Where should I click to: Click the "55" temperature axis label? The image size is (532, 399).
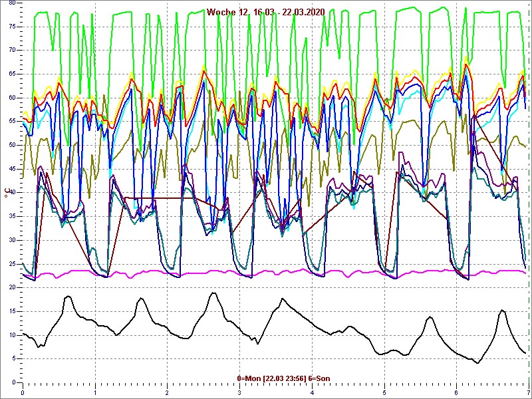click(12, 122)
